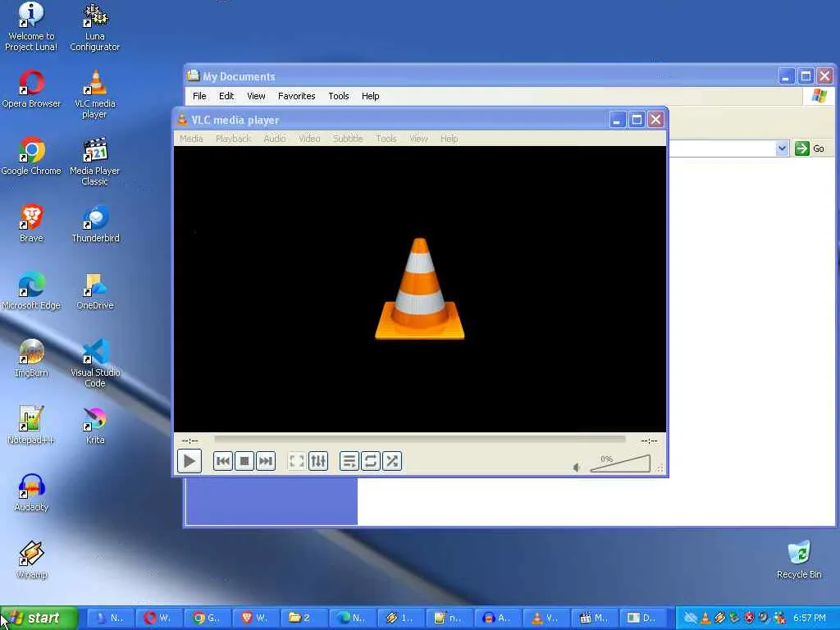Select the ImgBurn desktop icon
The image size is (840, 630).
(x=31, y=358)
